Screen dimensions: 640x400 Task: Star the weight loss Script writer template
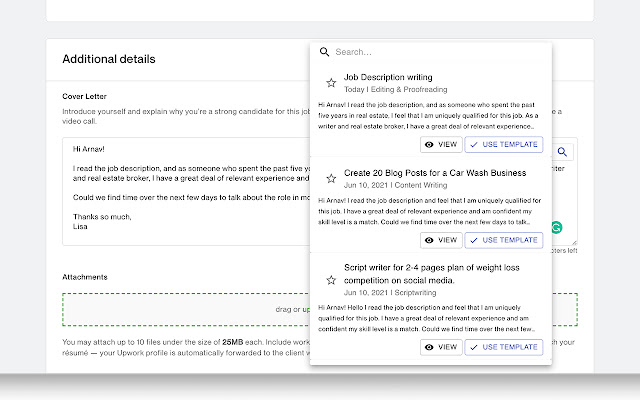[x=331, y=280]
